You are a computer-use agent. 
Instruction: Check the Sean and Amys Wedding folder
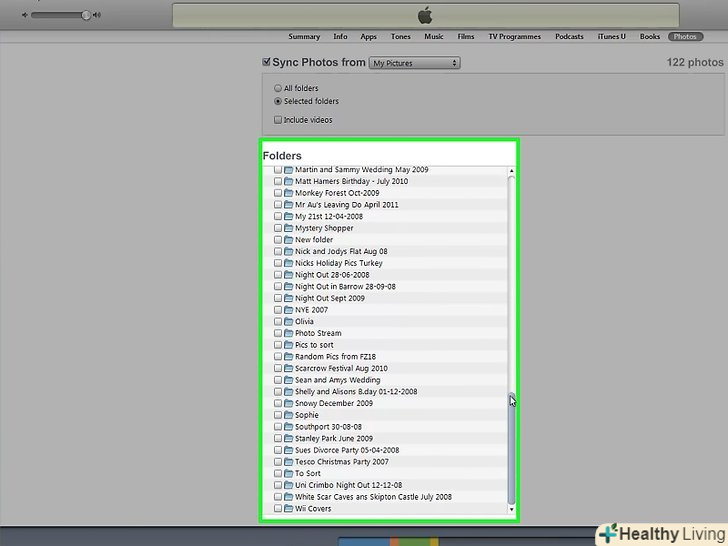coord(278,380)
